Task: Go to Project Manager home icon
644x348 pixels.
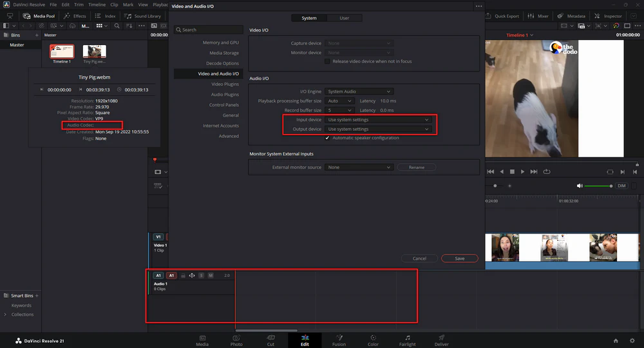Action: (616, 341)
